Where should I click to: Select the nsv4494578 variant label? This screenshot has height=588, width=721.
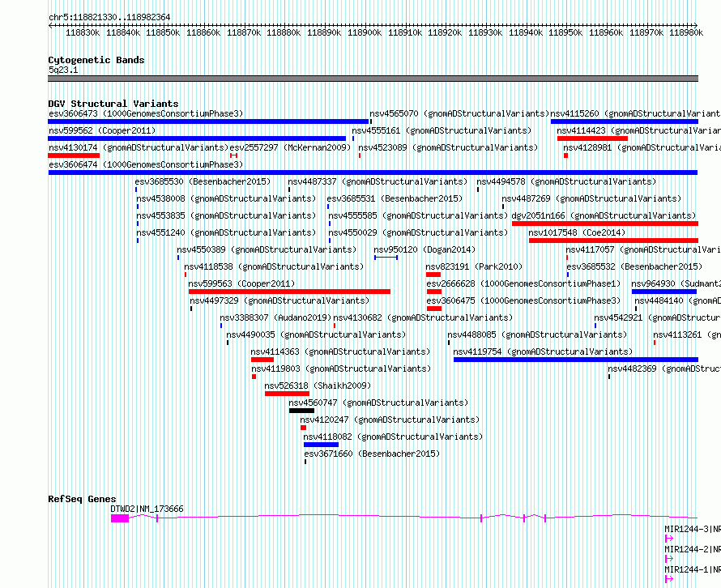[566, 181]
